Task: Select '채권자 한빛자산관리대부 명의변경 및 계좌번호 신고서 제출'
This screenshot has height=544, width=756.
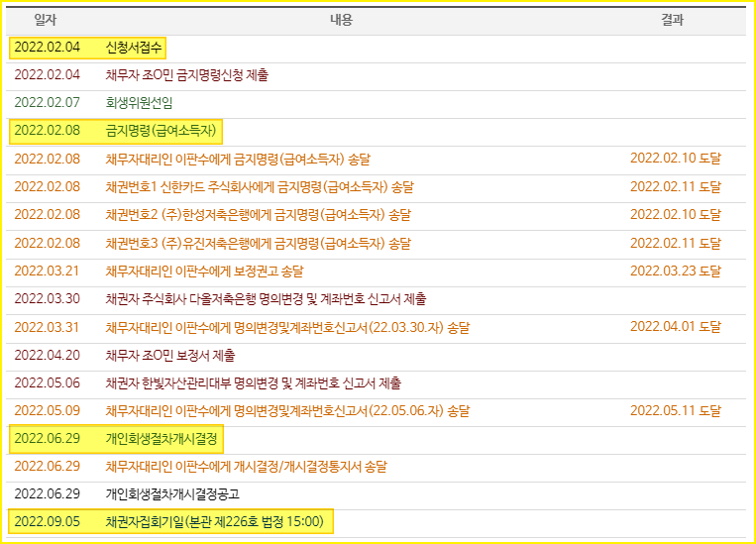Action: [x=253, y=383]
